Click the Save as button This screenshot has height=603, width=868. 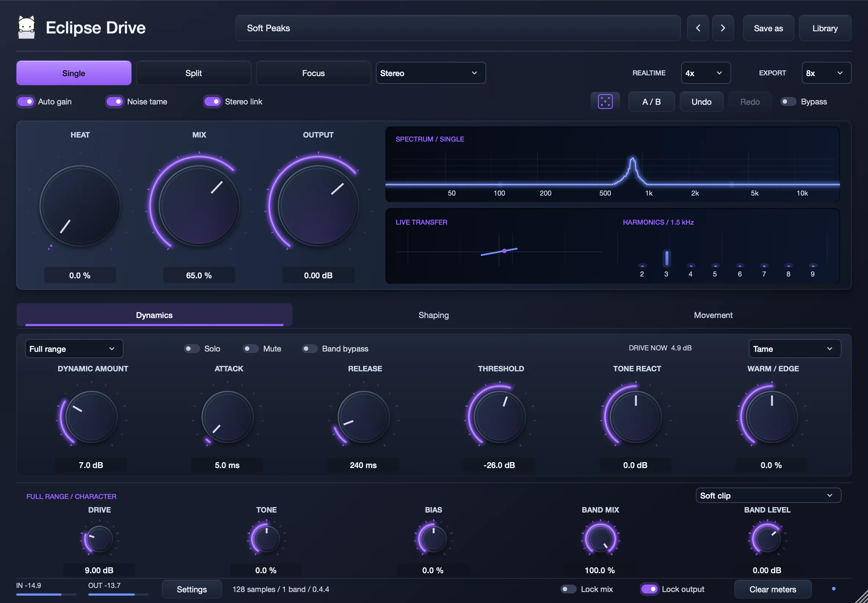point(768,28)
